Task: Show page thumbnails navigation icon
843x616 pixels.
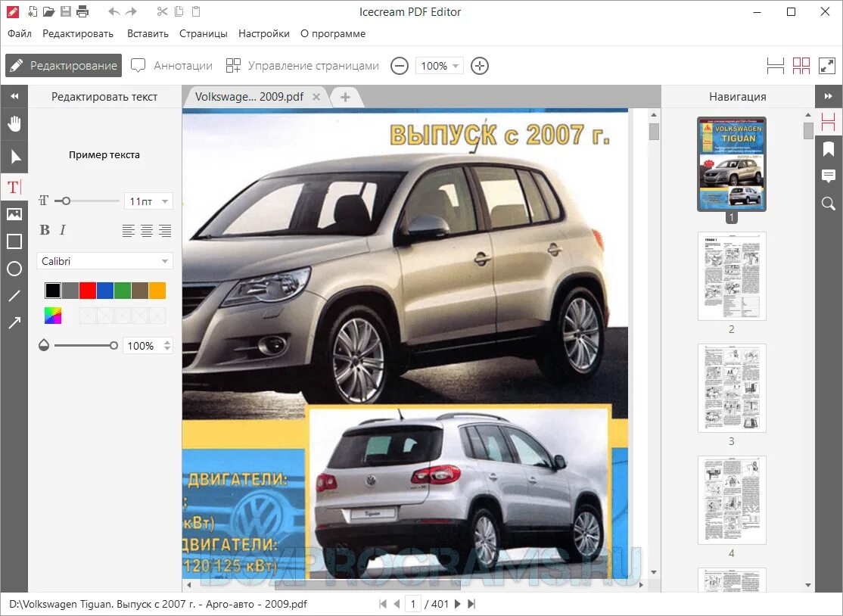Action: pyautogui.click(x=829, y=122)
